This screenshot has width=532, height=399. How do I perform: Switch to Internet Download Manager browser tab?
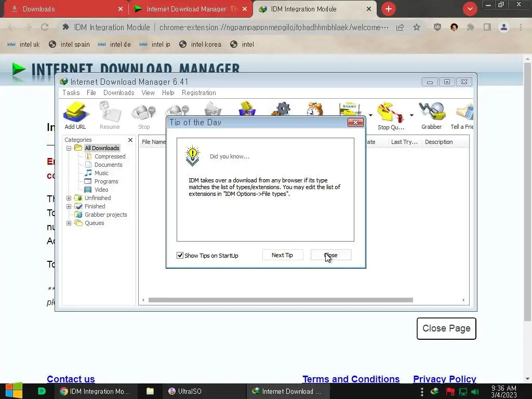click(x=191, y=9)
